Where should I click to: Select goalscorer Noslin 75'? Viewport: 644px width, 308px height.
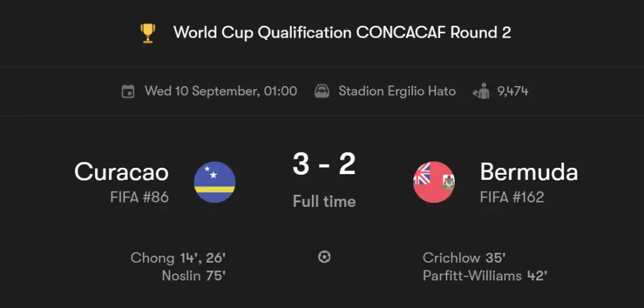(194, 275)
